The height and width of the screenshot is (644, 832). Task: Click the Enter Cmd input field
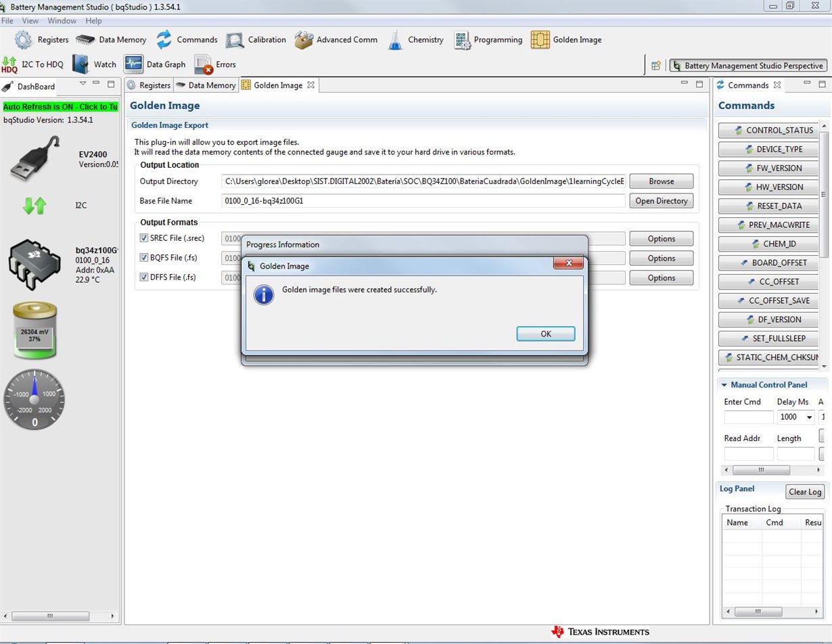tap(748, 417)
